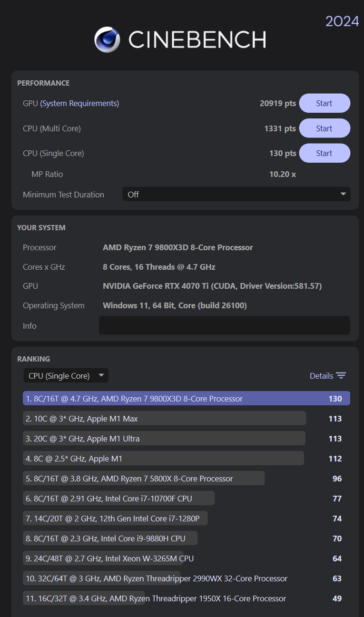Select the AMD Ryzen 7 9800X3D ranking entry
Image resolution: width=364 pixels, height=617 pixels.
click(x=186, y=399)
